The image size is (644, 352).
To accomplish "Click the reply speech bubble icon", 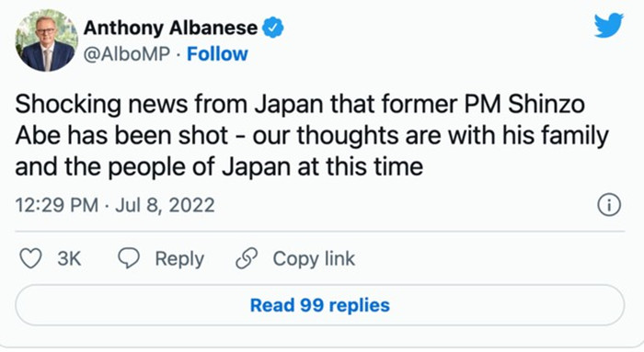I will coord(129,258).
